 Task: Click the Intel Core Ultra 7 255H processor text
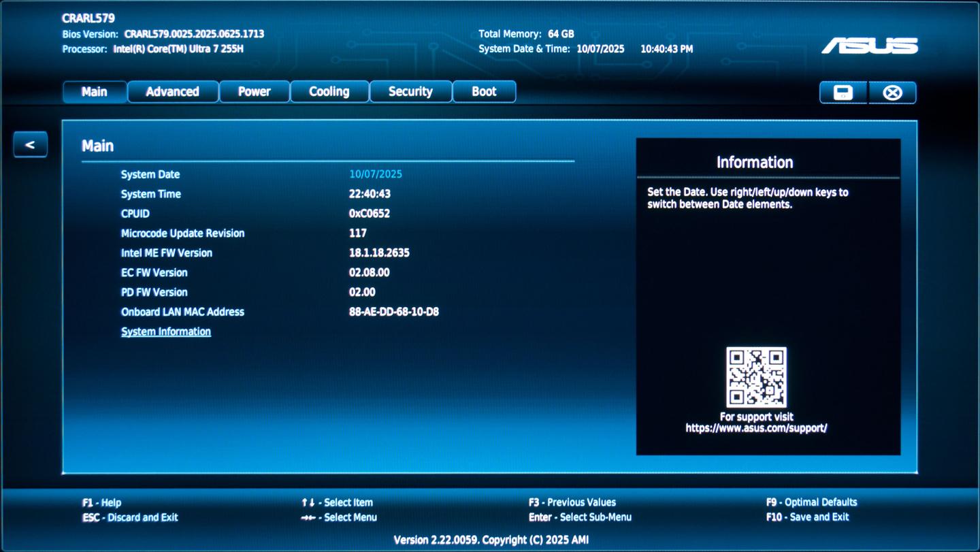[178, 49]
